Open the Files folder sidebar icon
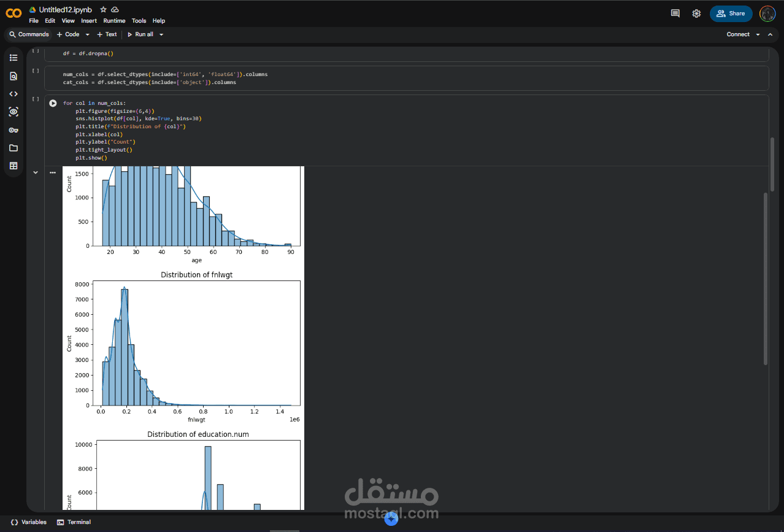Image resolution: width=784 pixels, height=532 pixels. point(13,148)
